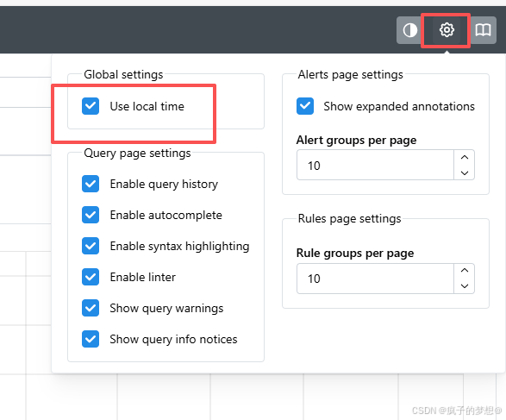This screenshot has height=420, width=506.
Task: Open the documentation book icon
Action: 483,30
